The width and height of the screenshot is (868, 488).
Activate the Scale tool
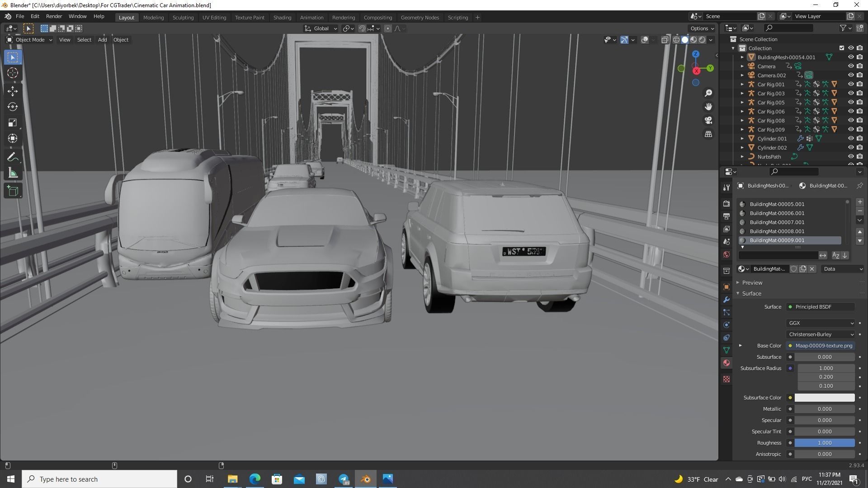click(13, 122)
